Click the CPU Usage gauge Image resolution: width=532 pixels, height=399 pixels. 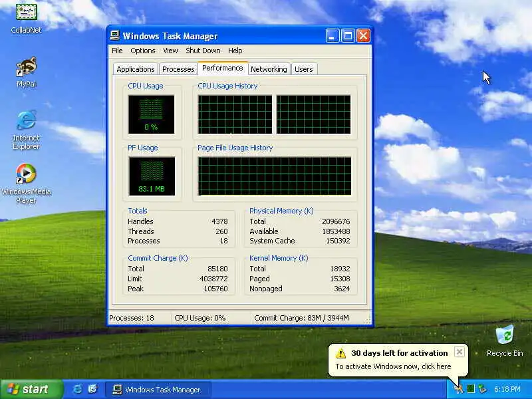(152, 114)
